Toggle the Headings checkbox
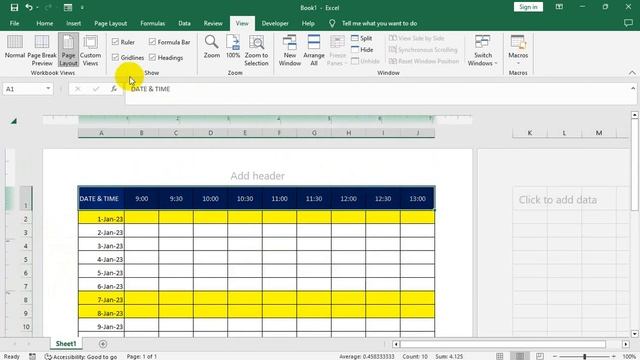 click(x=152, y=58)
